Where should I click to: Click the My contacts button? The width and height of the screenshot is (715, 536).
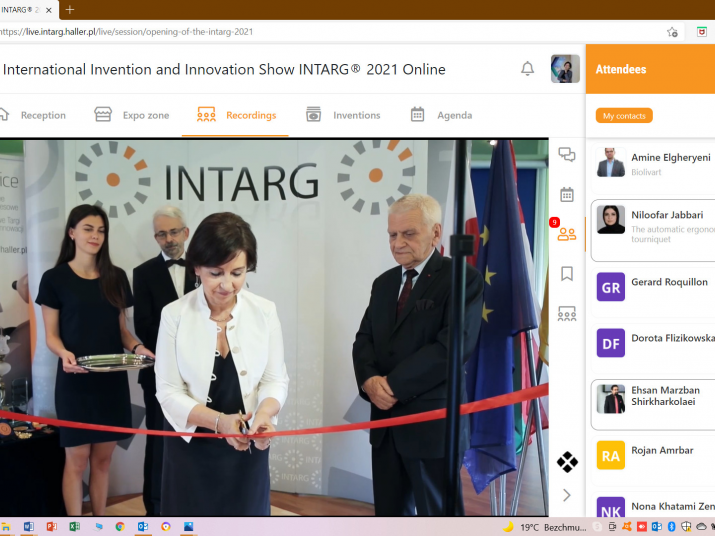tap(624, 116)
